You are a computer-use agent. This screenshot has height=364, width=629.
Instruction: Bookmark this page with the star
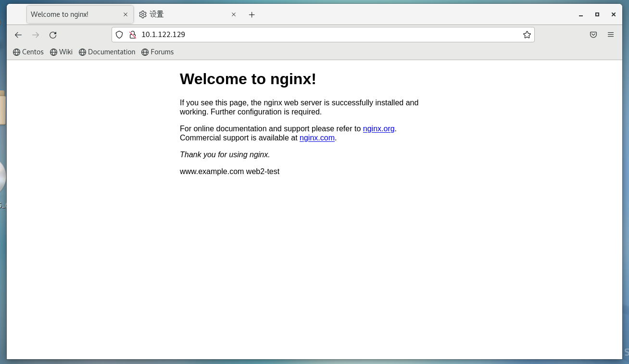pyautogui.click(x=527, y=35)
